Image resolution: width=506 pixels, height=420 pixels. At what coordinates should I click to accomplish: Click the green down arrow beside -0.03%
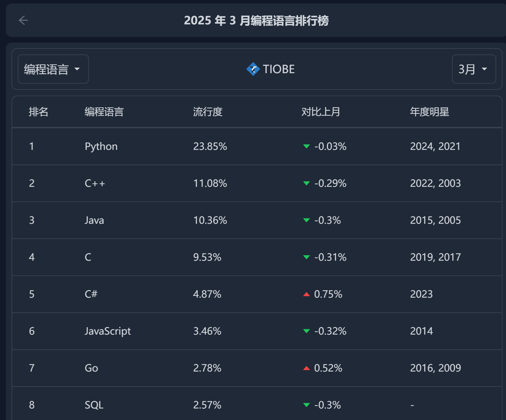point(307,146)
